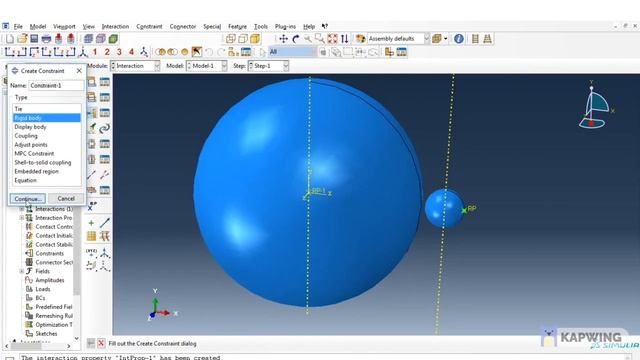Viewport: 640px width, 360px height.
Task: Apply custom view 4
Action: (x=131, y=52)
